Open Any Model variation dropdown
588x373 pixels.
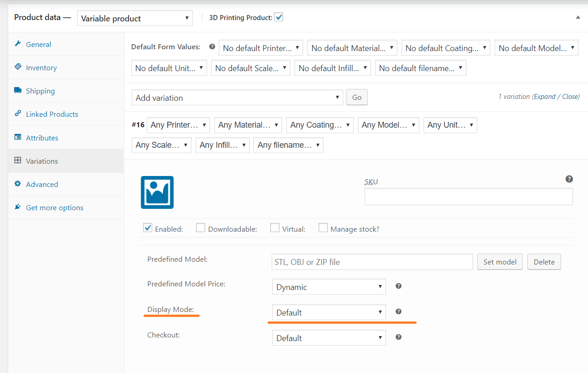pyautogui.click(x=388, y=125)
